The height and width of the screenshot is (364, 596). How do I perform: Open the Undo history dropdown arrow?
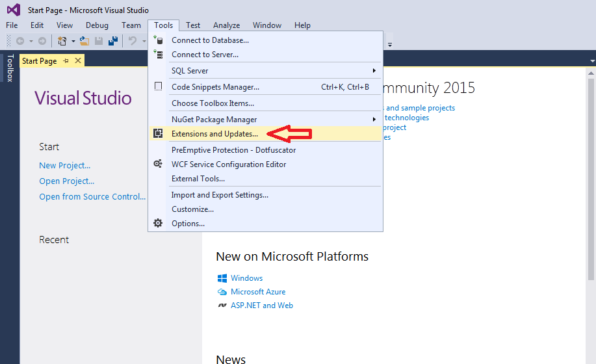click(x=144, y=41)
